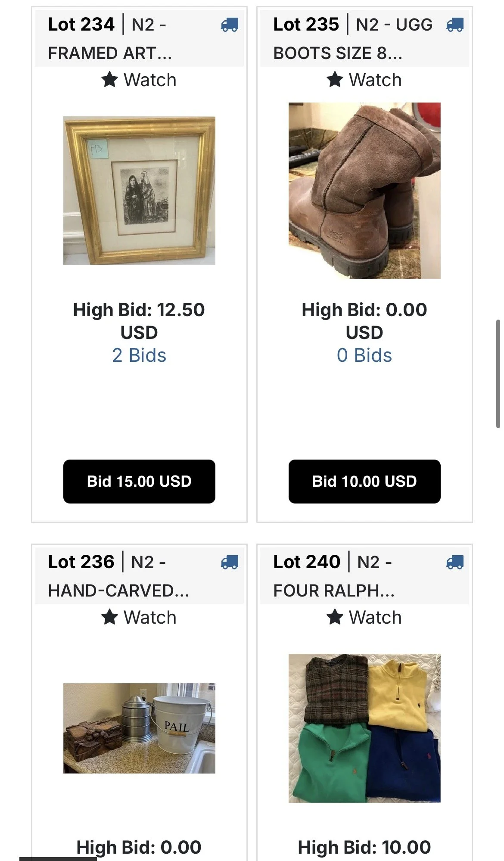Image resolution: width=504 pixels, height=861 pixels.
Task: Toggle Watch star for Lot 240 Ralph sweaters
Action: coord(364,617)
